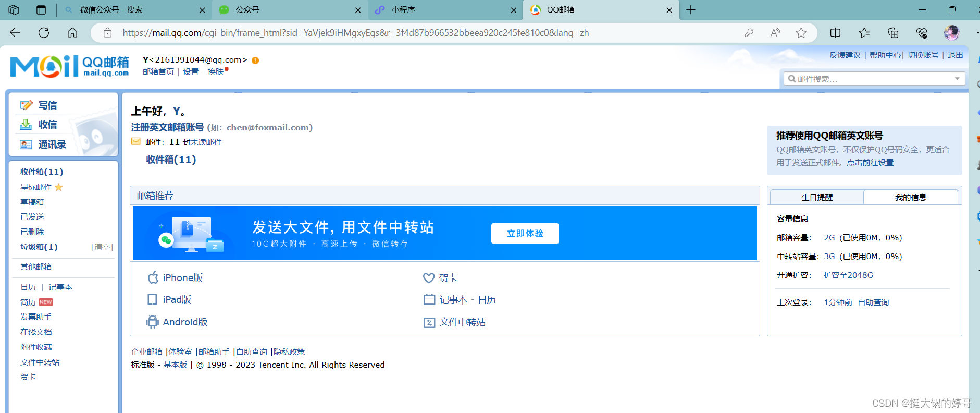Open 已删除 deleted folder

(x=32, y=232)
